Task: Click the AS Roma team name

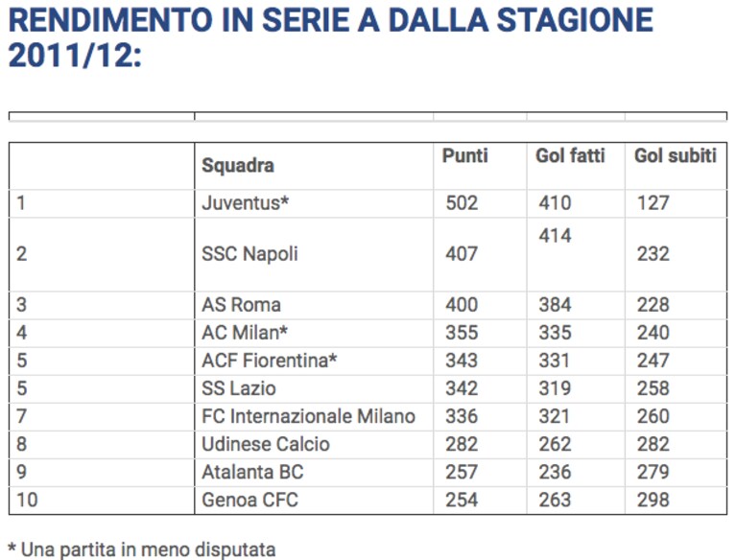Action: [x=241, y=305]
